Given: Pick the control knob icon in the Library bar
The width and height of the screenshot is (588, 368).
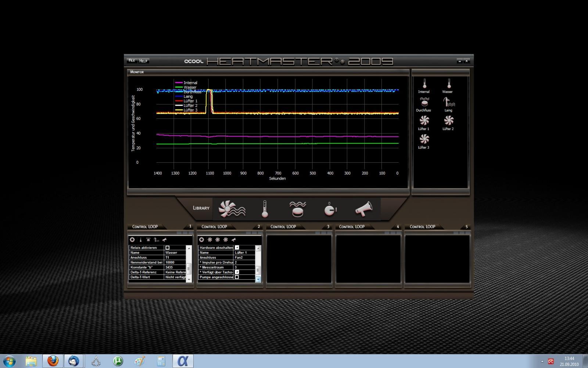Looking at the screenshot, I should coord(330,209).
